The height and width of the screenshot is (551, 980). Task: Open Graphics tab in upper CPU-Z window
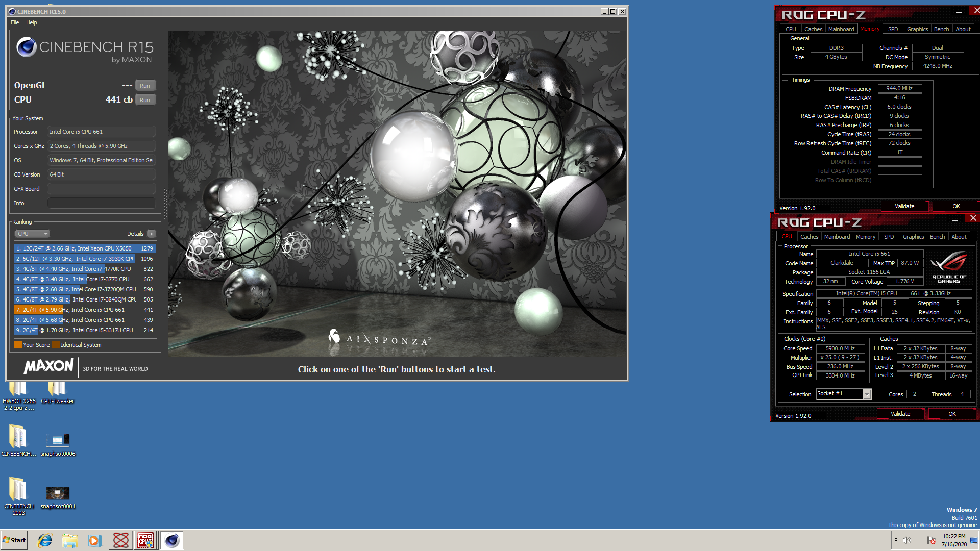[917, 29]
